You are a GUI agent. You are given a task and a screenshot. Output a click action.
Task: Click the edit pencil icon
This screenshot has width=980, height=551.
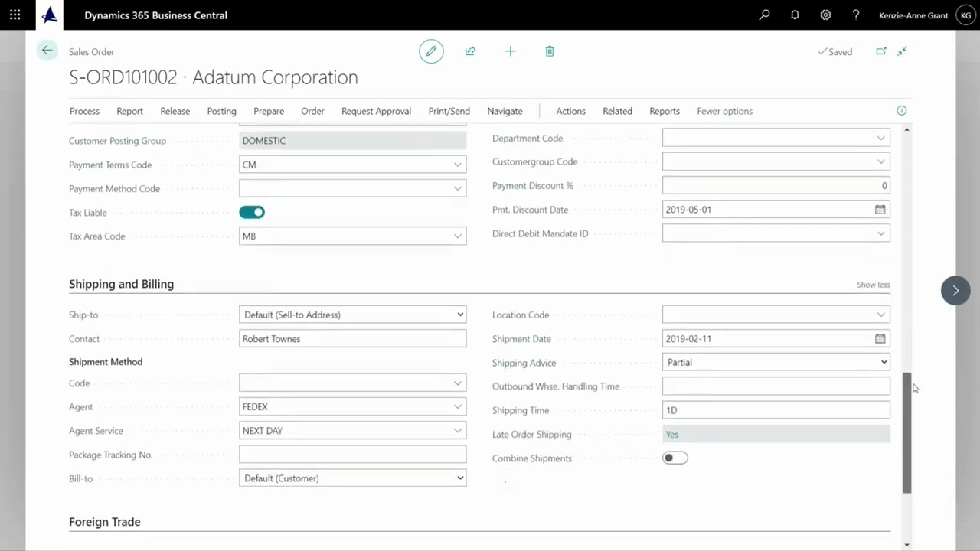(x=431, y=51)
